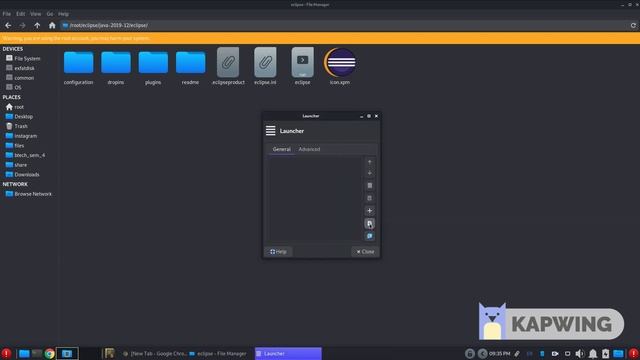Switch to General tab in Launcher
This screenshot has height=360, width=640.
tap(282, 149)
